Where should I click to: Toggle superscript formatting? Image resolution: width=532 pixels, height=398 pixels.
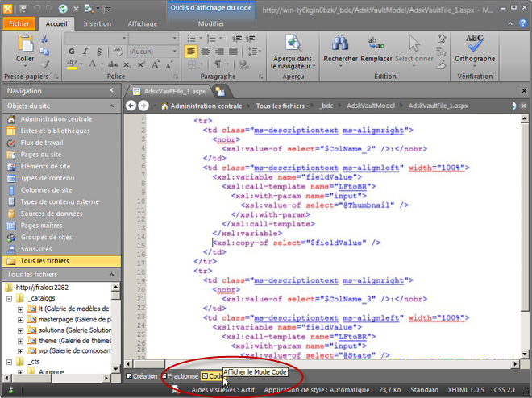(141, 64)
